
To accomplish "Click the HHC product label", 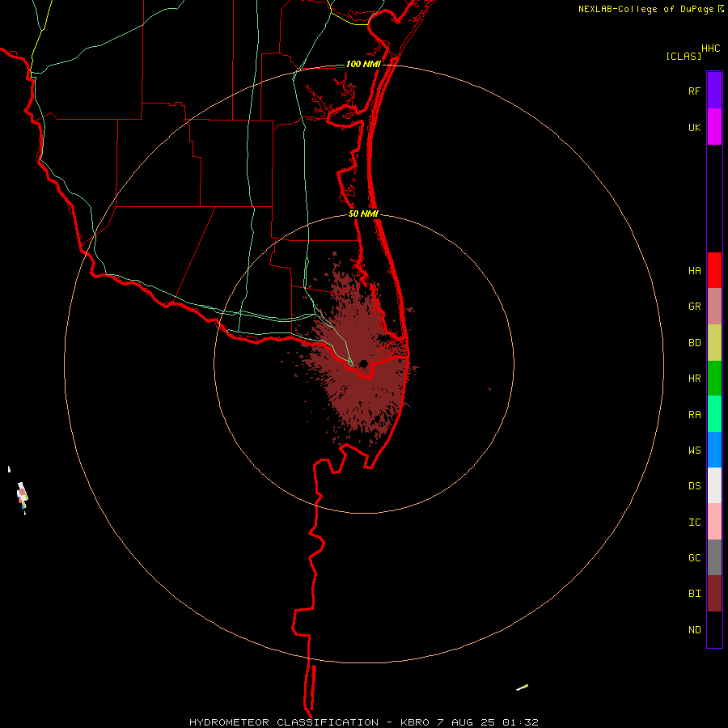I will [x=710, y=49].
